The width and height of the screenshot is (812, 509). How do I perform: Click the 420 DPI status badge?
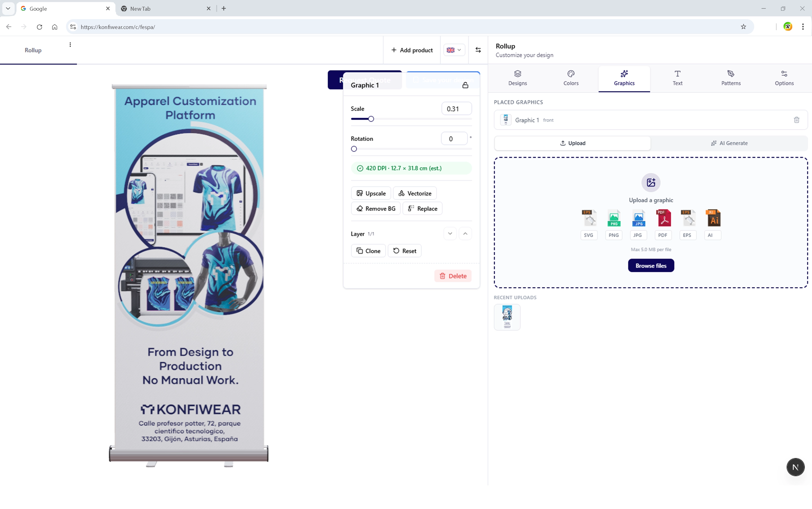coord(411,168)
